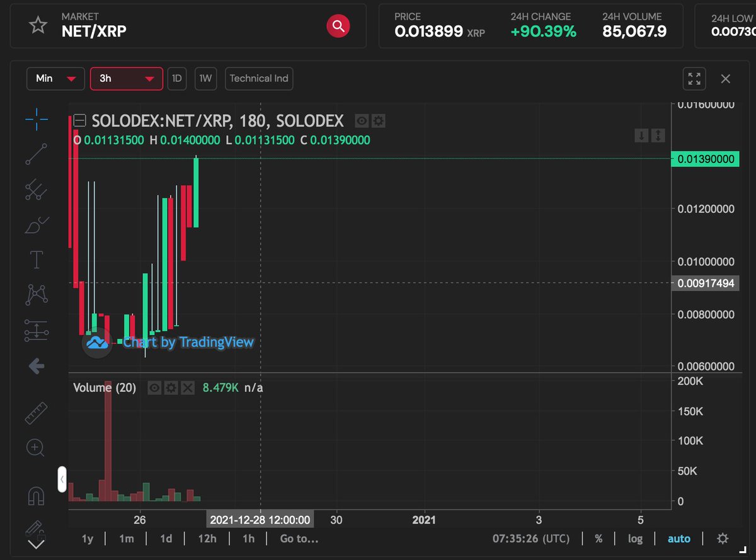Set date range to 12h
Viewport: 756px width, 560px height.
(207, 539)
